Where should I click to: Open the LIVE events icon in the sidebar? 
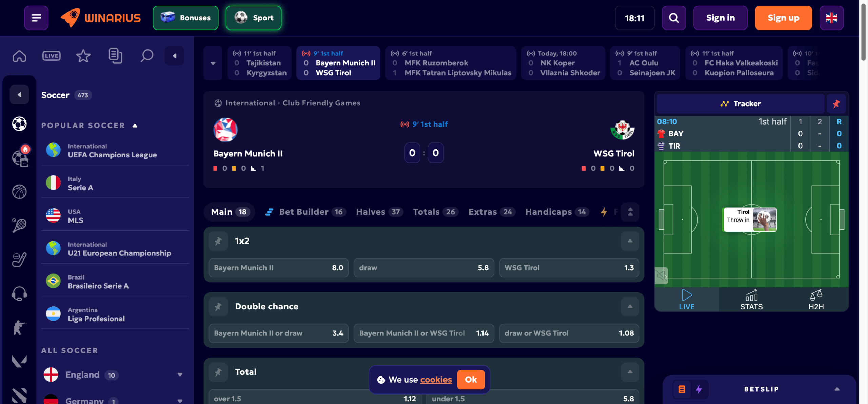[x=52, y=56]
